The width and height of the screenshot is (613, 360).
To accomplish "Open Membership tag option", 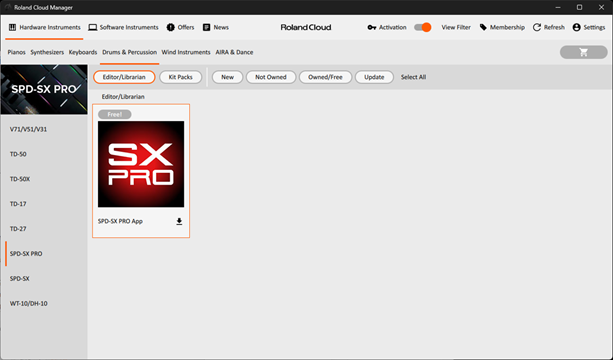I will click(502, 27).
